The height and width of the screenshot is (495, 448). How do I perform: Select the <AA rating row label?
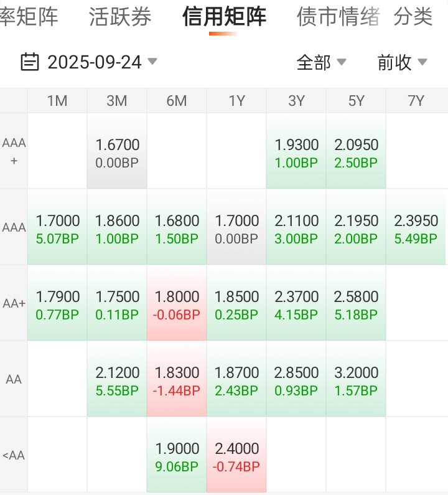(14, 455)
